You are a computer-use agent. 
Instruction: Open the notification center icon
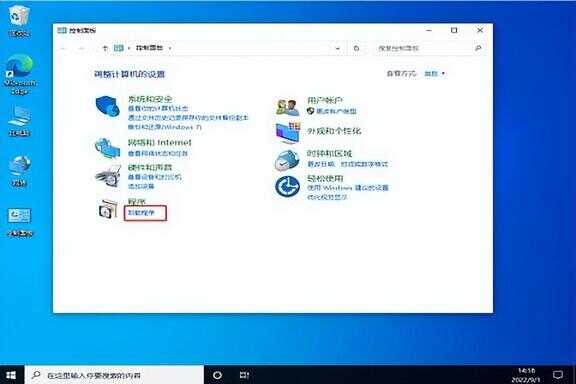tap(558, 375)
